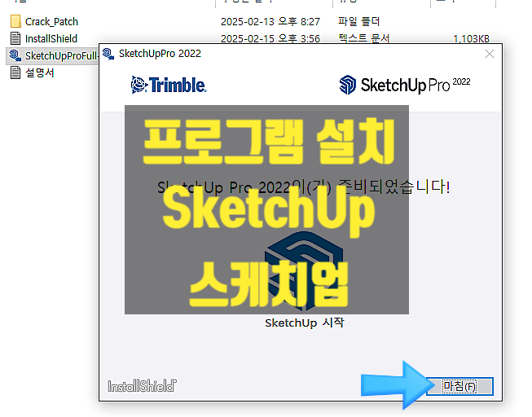The height and width of the screenshot is (417, 532).
Task: Click the 텍스트 문서 type cell
Action: point(363,38)
